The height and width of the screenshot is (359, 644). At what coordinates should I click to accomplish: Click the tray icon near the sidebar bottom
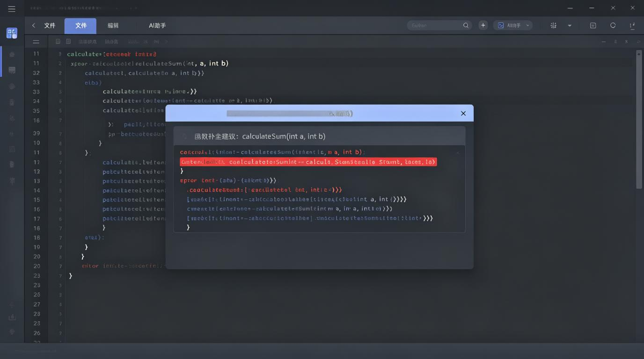[12, 317]
